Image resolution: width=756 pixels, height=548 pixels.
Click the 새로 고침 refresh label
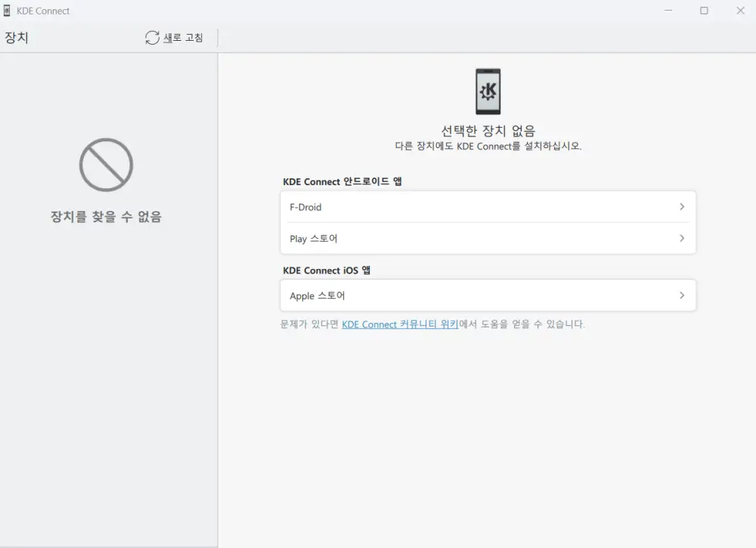point(183,38)
